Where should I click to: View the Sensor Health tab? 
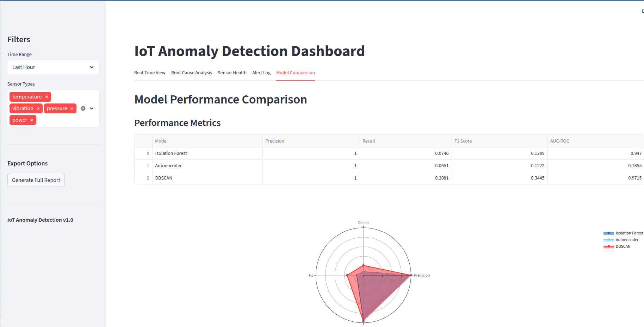(x=232, y=73)
